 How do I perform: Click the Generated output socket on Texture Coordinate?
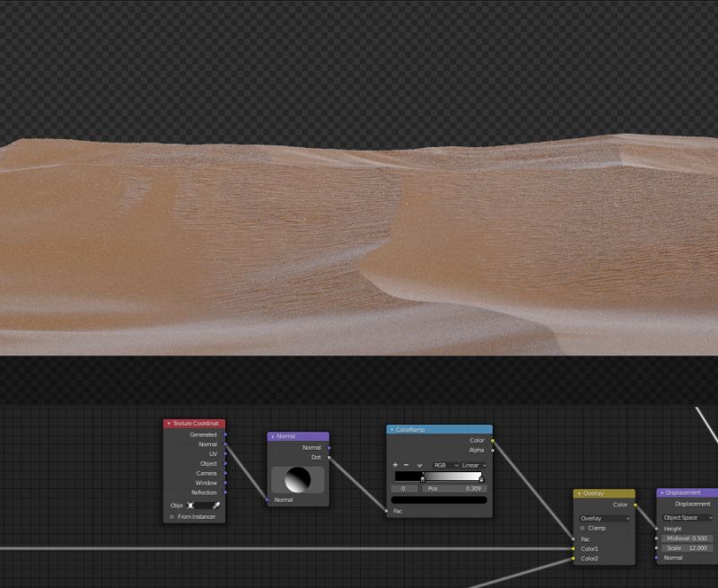pos(224,434)
